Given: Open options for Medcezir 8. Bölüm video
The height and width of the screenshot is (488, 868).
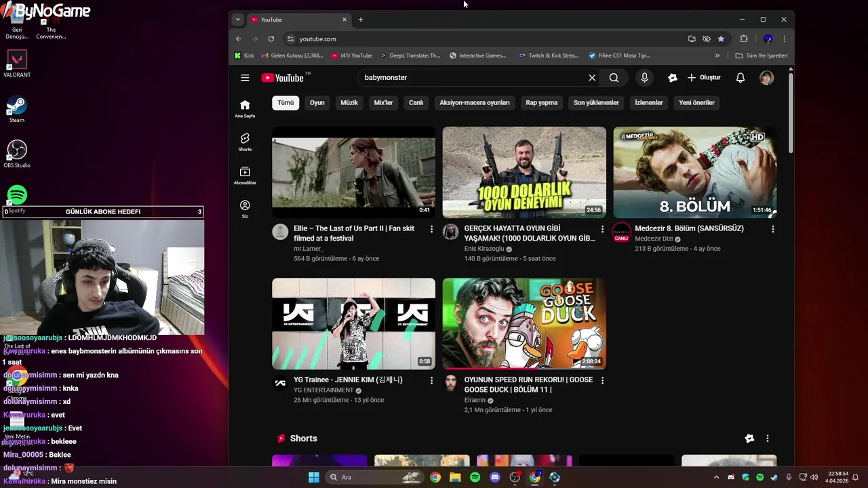Looking at the screenshot, I should 772,230.
